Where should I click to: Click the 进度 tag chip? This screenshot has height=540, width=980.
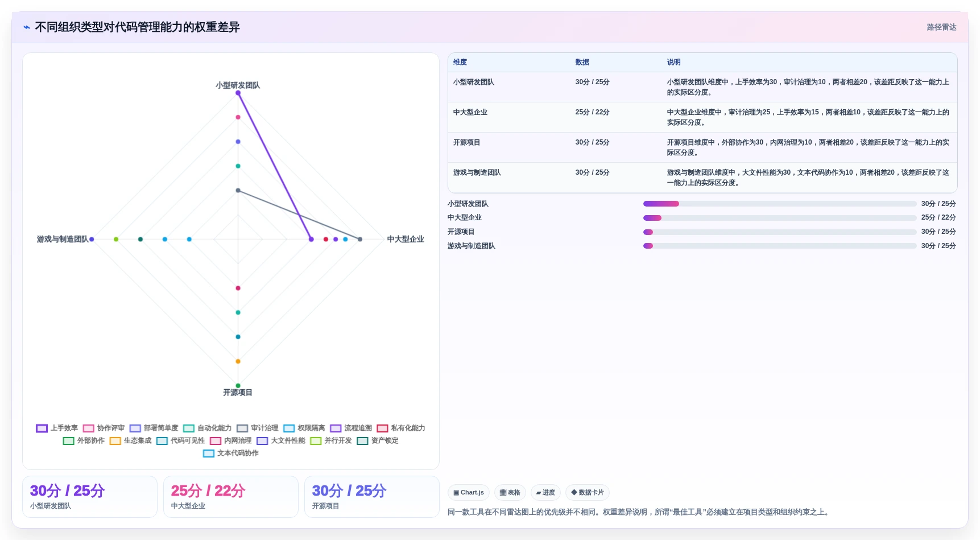[x=545, y=493]
